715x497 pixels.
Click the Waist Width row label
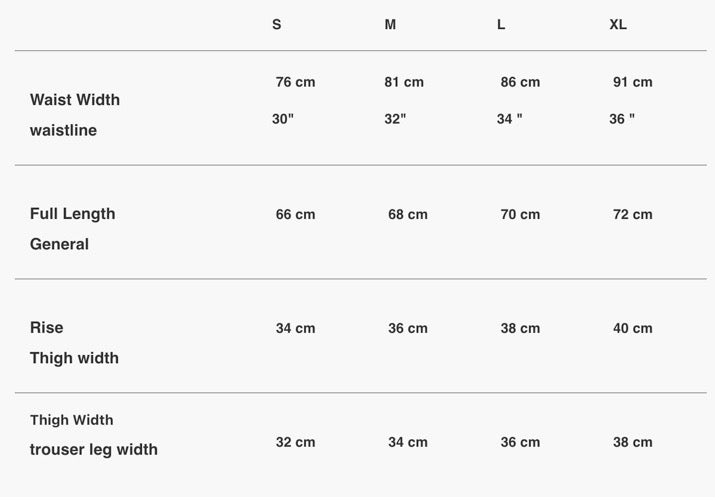pos(75,99)
